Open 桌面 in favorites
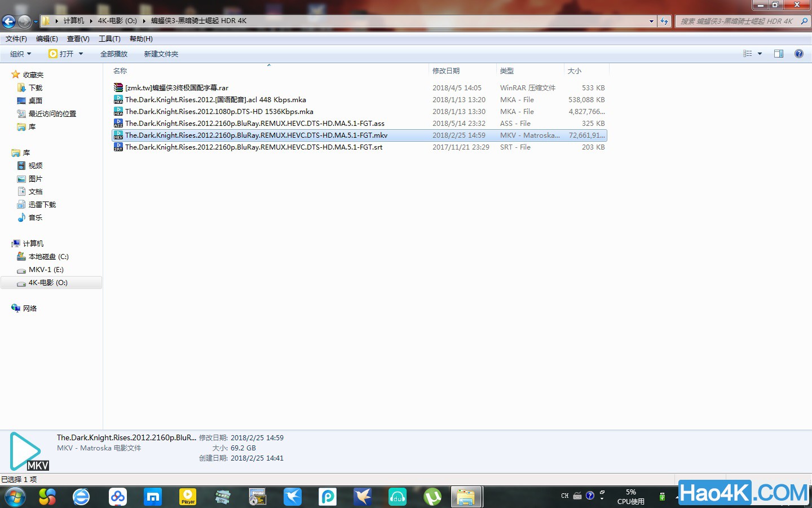 point(36,100)
